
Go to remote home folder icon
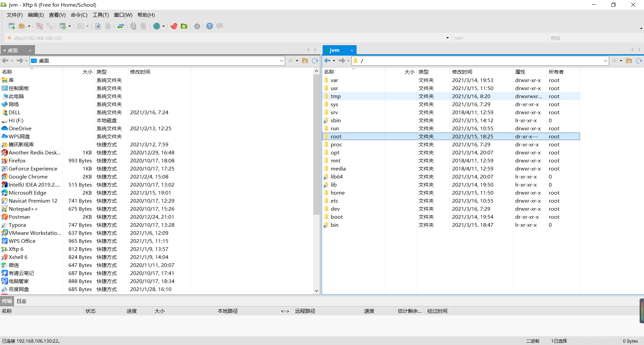pos(629,61)
